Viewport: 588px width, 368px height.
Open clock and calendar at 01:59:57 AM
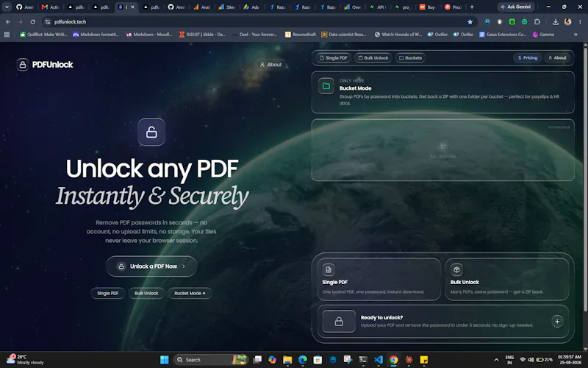570,359
